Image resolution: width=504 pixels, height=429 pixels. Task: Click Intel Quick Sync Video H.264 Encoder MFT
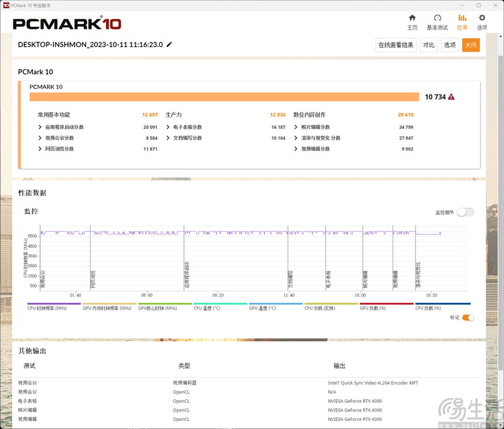tap(373, 383)
